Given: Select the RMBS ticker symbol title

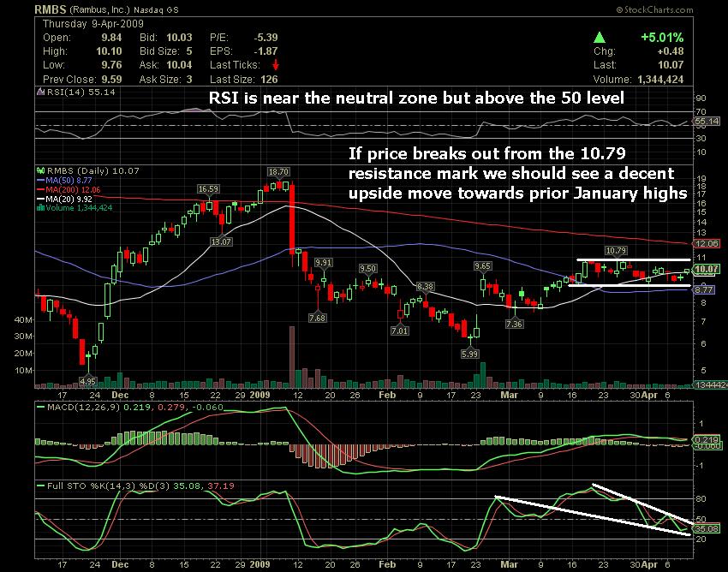Looking at the screenshot, I should click(x=51, y=9).
